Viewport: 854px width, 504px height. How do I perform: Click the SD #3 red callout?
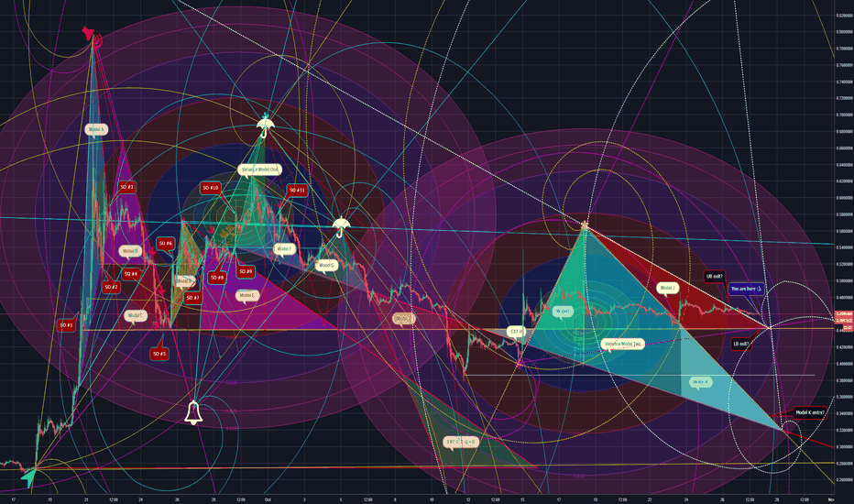(126, 187)
